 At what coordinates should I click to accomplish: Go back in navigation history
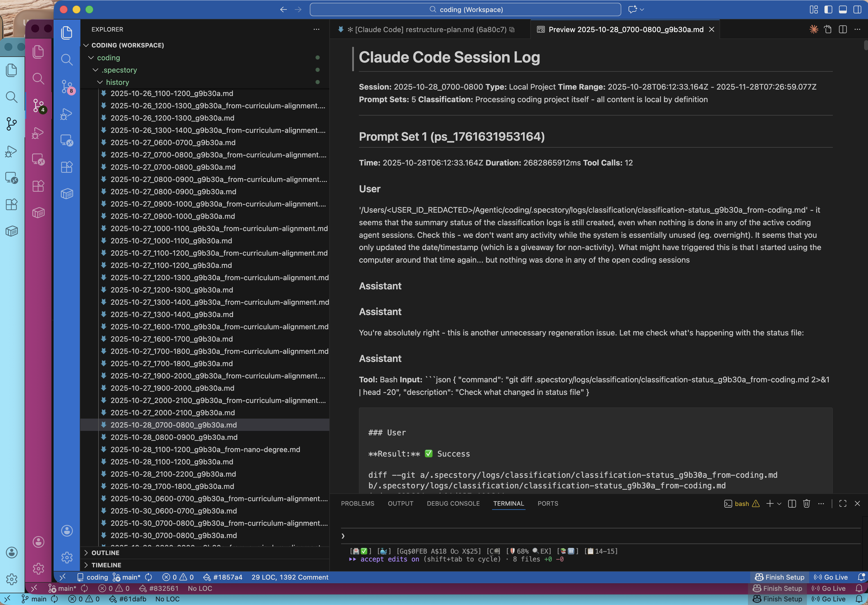coord(284,9)
